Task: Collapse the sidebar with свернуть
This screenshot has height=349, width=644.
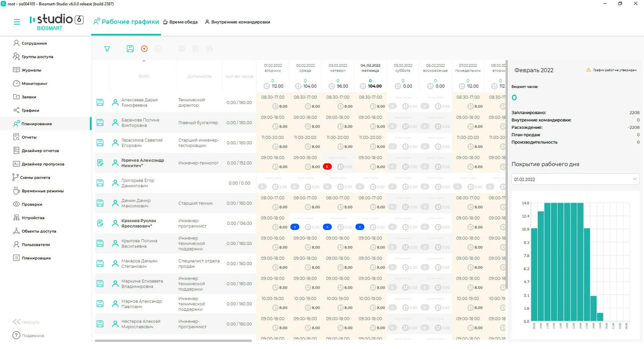Action: pyautogui.click(x=26, y=322)
